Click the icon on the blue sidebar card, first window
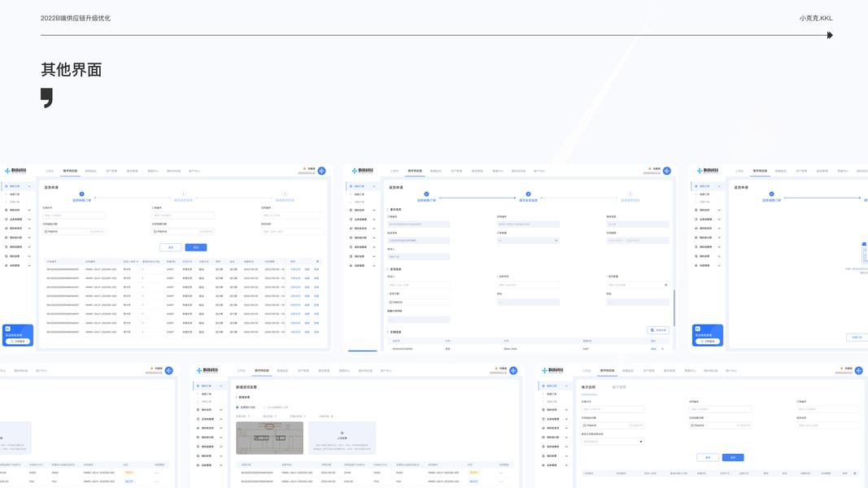The image size is (868, 488). point(8,329)
